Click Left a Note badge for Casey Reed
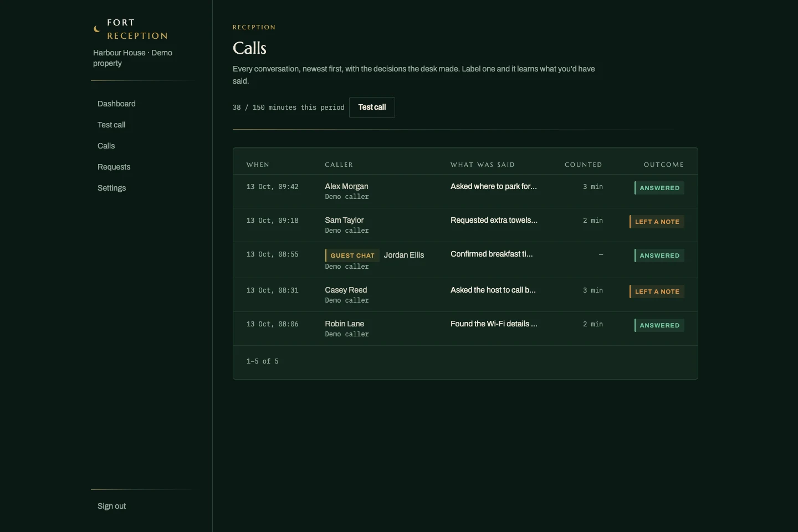Screen dimensions: 798x532 [657, 291]
